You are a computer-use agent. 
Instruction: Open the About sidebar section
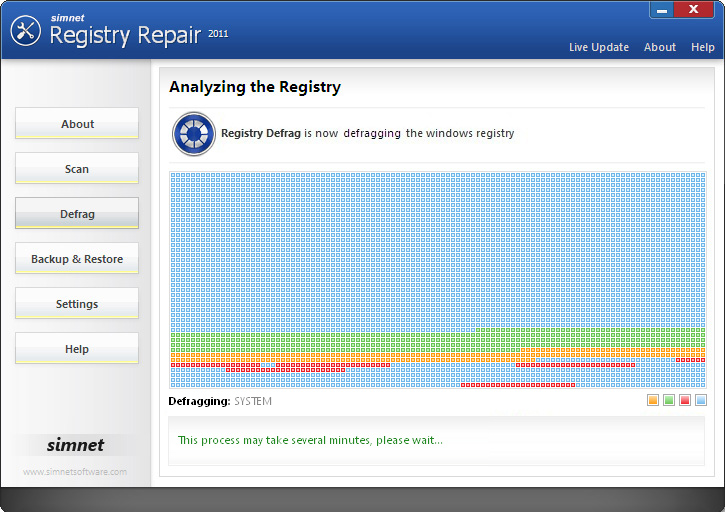pyautogui.click(x=77, y=124)
